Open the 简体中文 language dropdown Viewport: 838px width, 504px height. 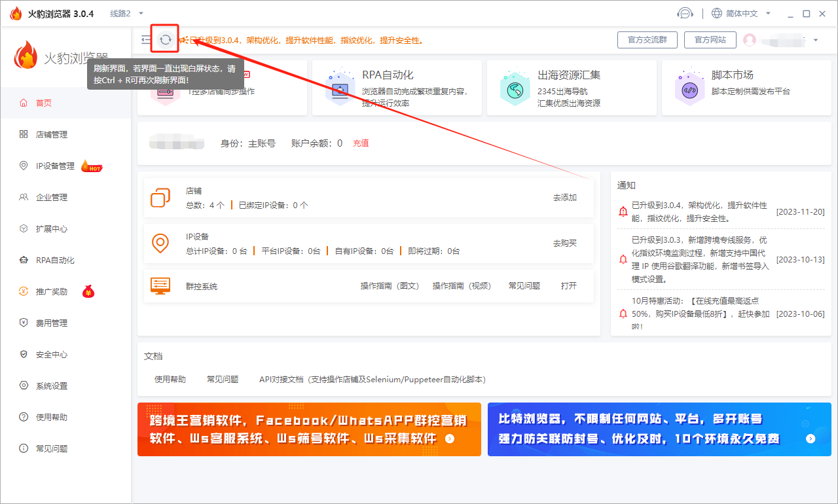[x=748, y=13]
